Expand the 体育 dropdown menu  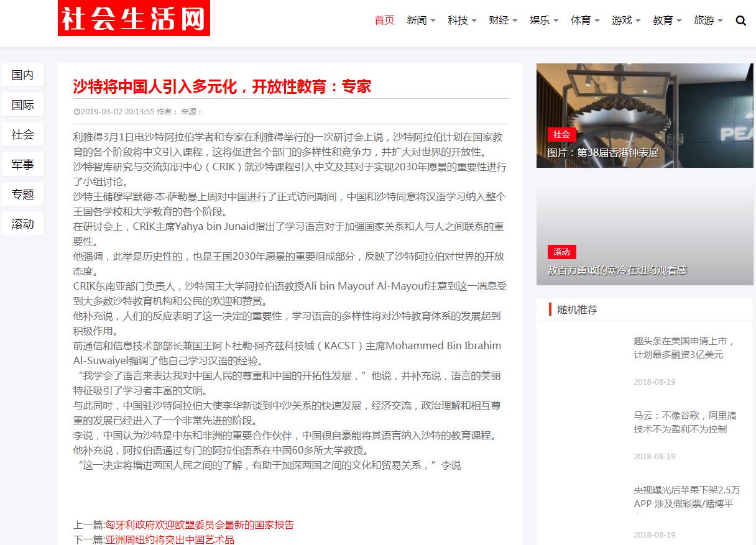tap(585, 21)
